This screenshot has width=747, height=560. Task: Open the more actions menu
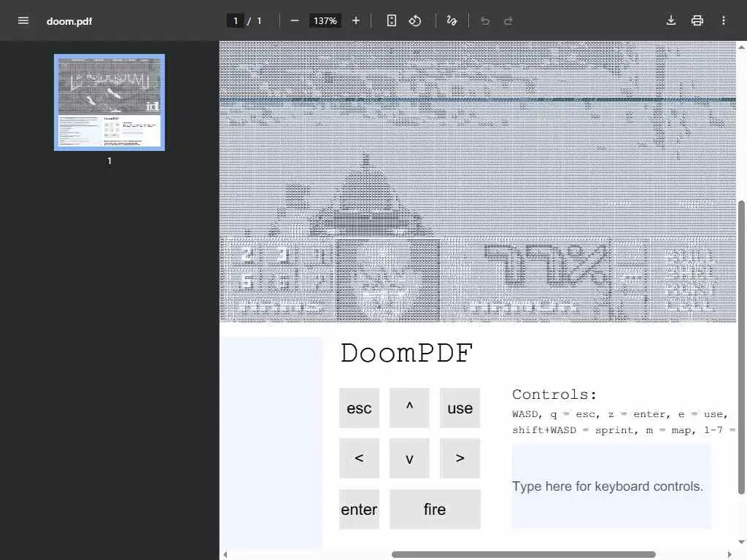(x=723, y=20)
